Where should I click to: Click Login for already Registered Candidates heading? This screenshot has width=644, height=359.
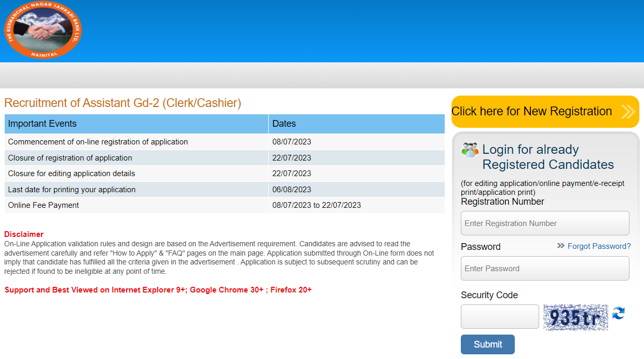pyautogui.click(x=548, y=157)
